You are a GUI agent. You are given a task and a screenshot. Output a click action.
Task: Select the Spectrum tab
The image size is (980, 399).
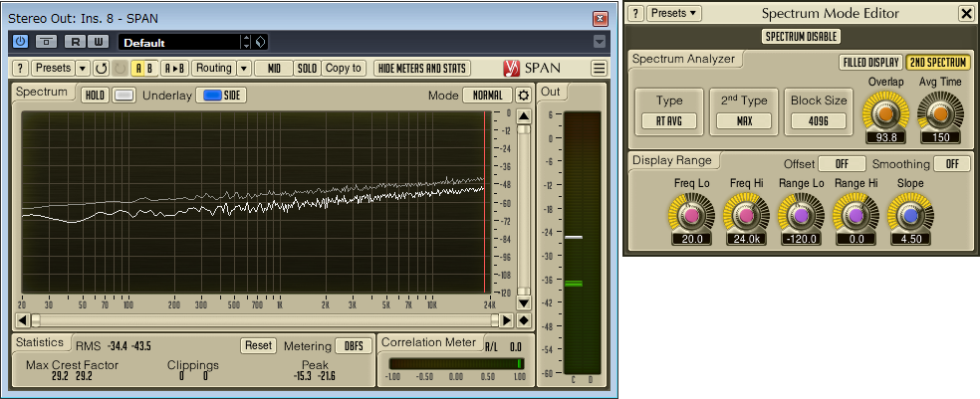click(42, 92)
